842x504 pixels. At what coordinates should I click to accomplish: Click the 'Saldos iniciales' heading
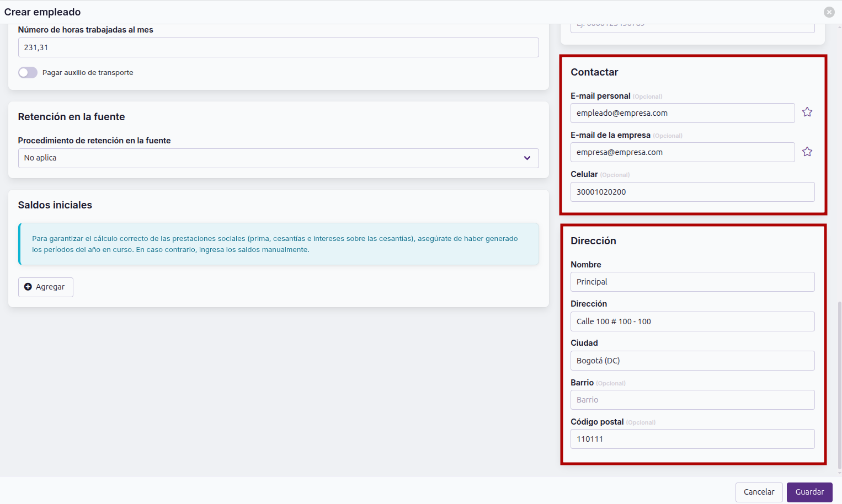[x=55, y=205]
